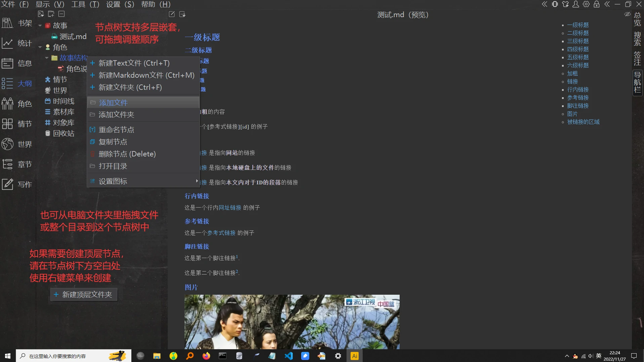Click the leftmost double-chevron icon in title bar

point(545,4)
